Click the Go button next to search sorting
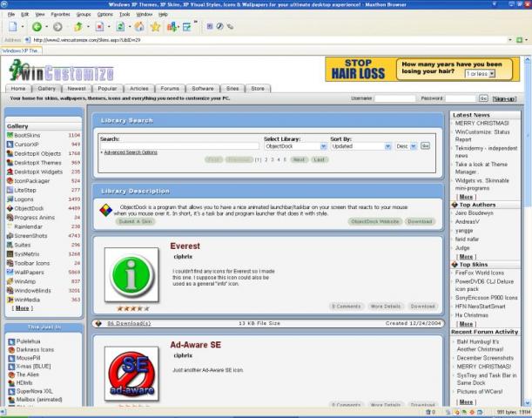This screenshot has width=532, height=418. click(425, 146)
